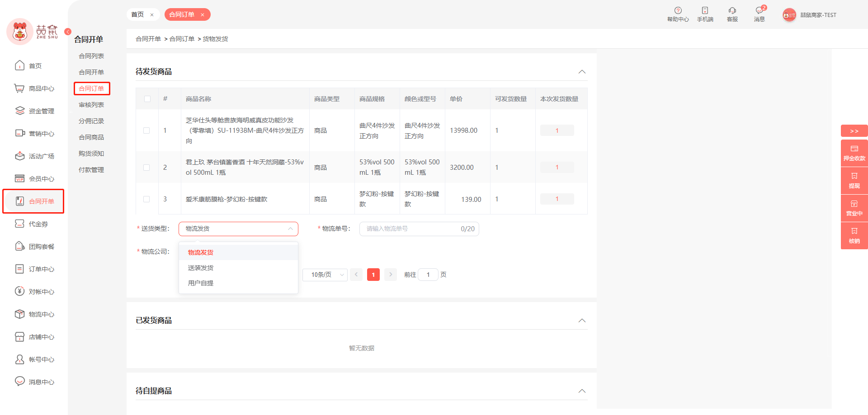The height and width of the screenshot is (415, 868).
Task: Choose 物流发货 option in dropdown list
Action: pyautogui.click(x=238, y=252)
